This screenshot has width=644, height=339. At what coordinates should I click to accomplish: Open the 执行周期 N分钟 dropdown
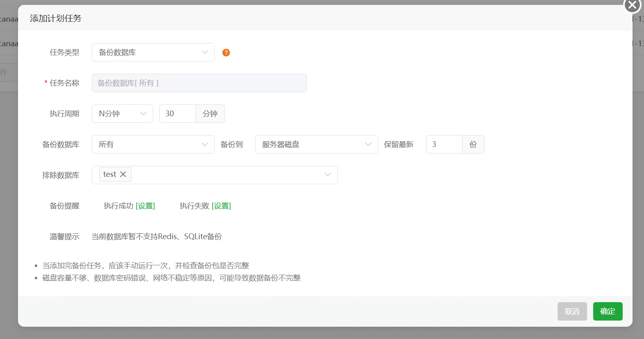point(122,114)
